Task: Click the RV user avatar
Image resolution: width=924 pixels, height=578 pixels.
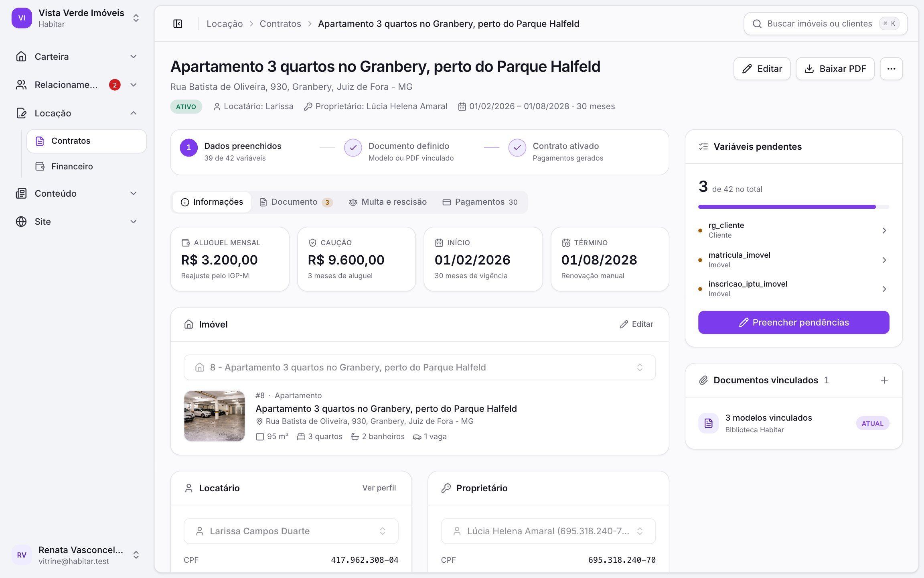Action: tap(22, 555)
